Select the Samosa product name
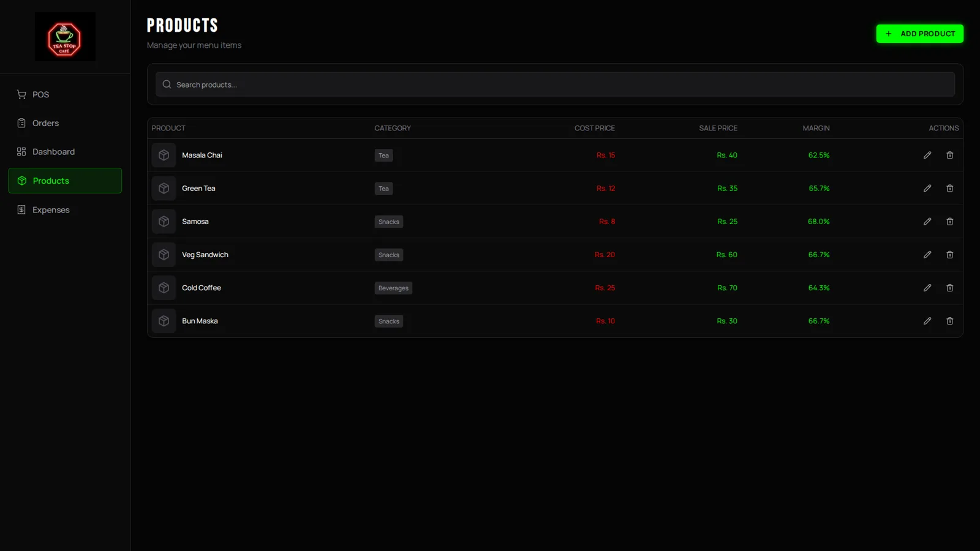The height and width of the screenshot is (551, 980). (195, 222)
